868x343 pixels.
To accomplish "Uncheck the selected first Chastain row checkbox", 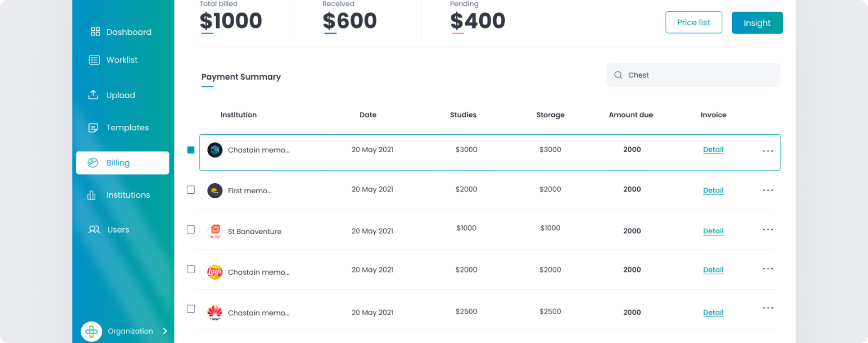I will [x=191, y=150].
